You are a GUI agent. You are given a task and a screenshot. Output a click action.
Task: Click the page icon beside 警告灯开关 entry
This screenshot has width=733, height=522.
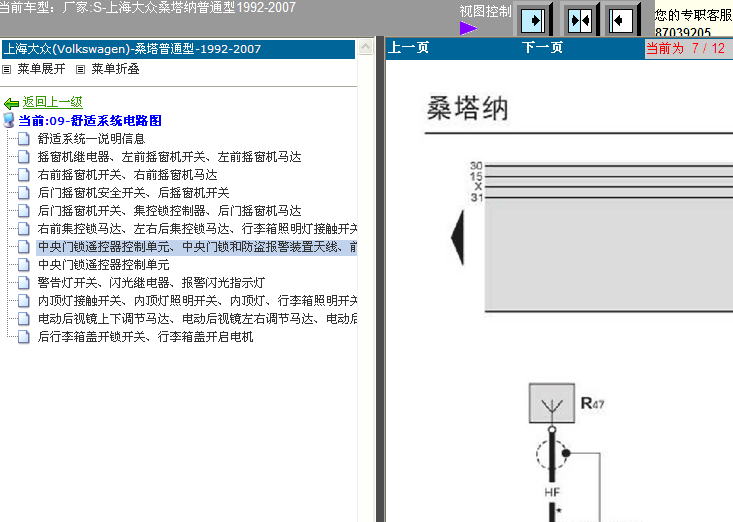pyautogui.click(x=24, y=283)
